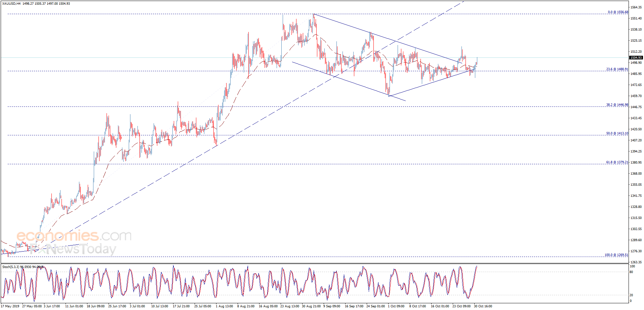Click the 1512.20 price axis value
This screenshot has width=644, height=310.
pyautogui.click(x=636, y=51)
